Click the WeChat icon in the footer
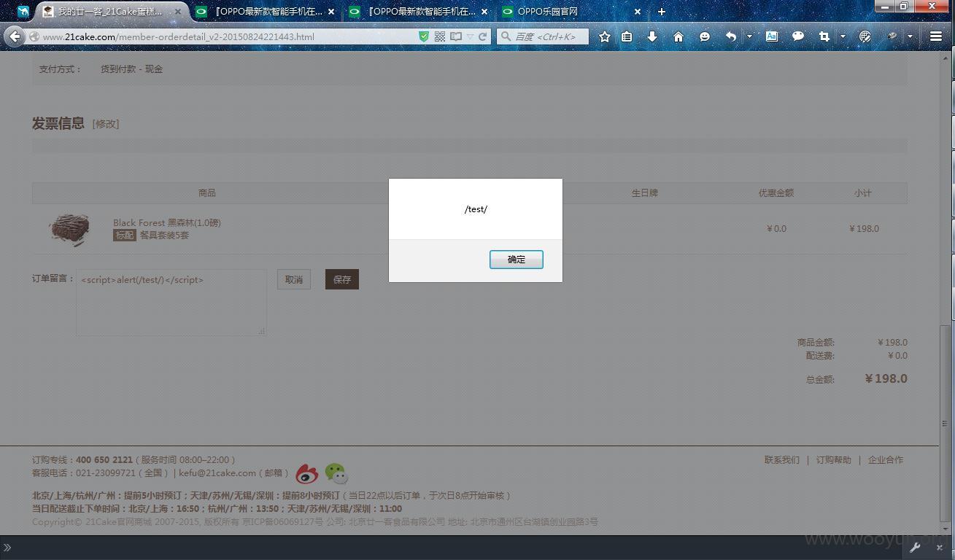Image resolution: width=955 pixels, height=560 pixels. click(336, 474)
